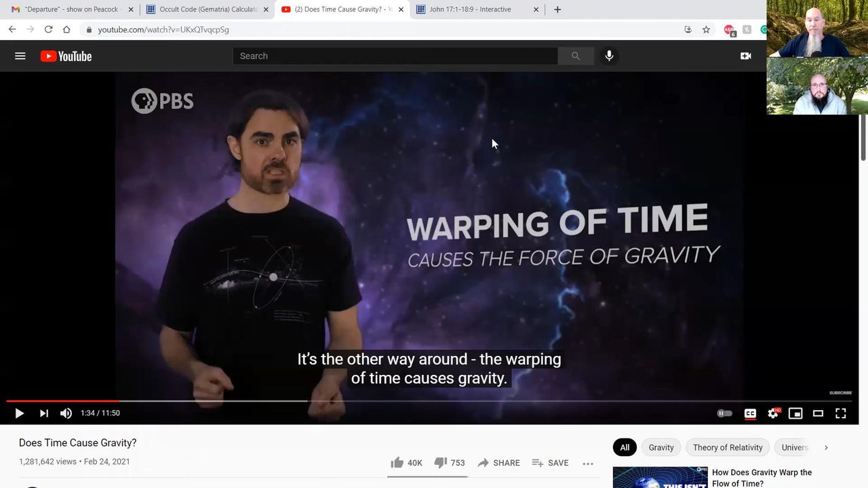Enable miniplayer mode
Image resolution: width=868 pixels, height=488 pixels.
click(795, 413)
